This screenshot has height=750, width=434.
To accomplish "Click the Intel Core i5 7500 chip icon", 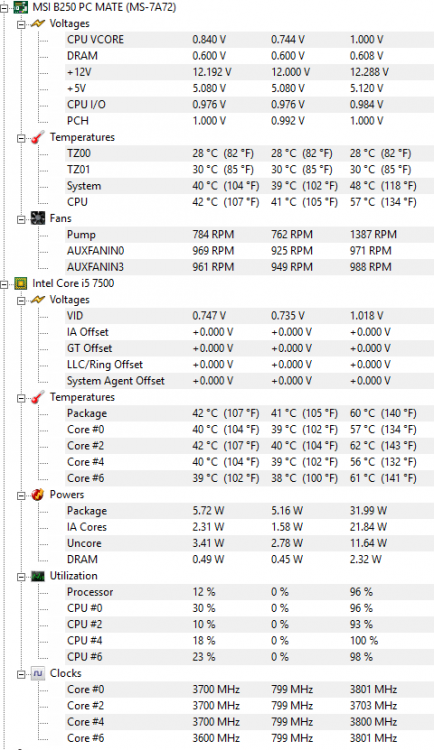I will (20, 283).
